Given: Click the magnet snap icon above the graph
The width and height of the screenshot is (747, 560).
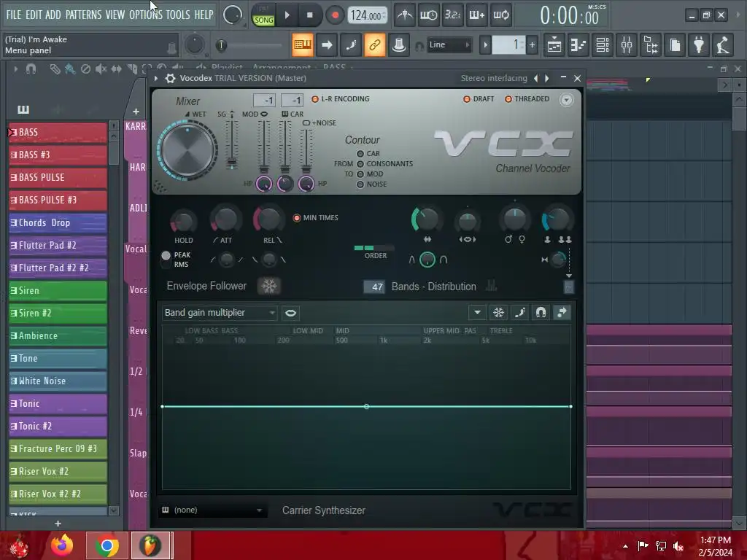Looking at the screenshot, I should [x=541, y=312].
